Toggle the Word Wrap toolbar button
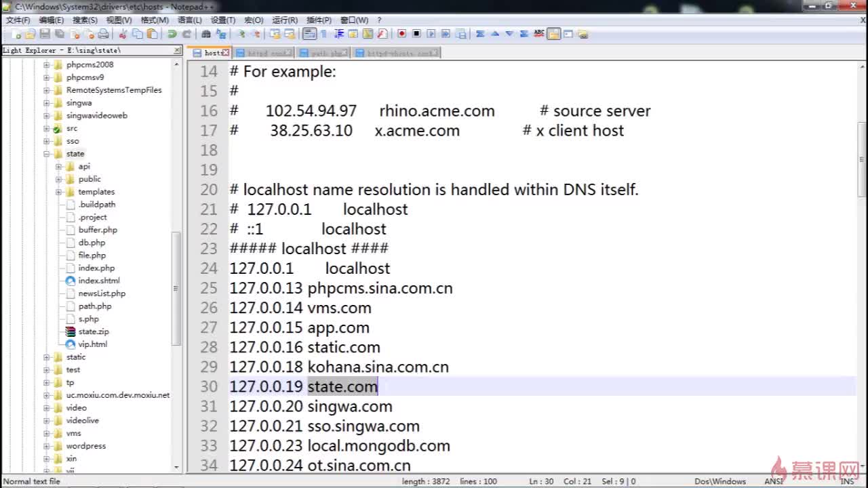 pos(309,34)
